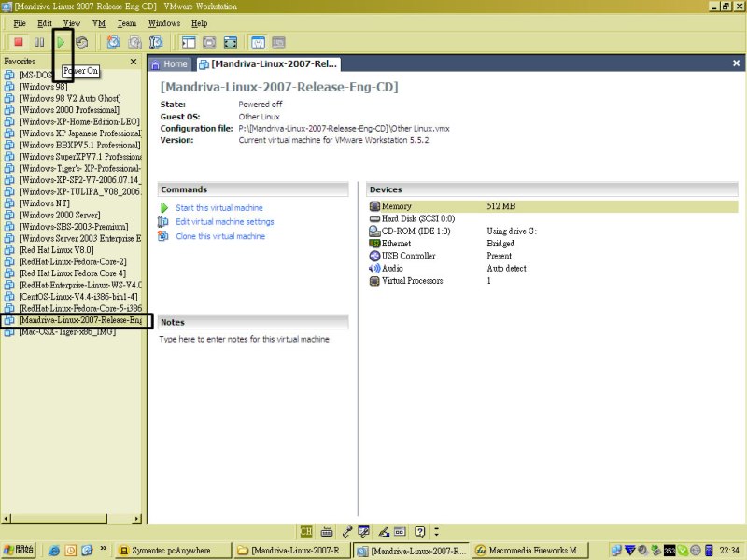Toggle the Favorites sidebar toolbar icon
Viewport: 747px width, 560px height.
point(189,42)
